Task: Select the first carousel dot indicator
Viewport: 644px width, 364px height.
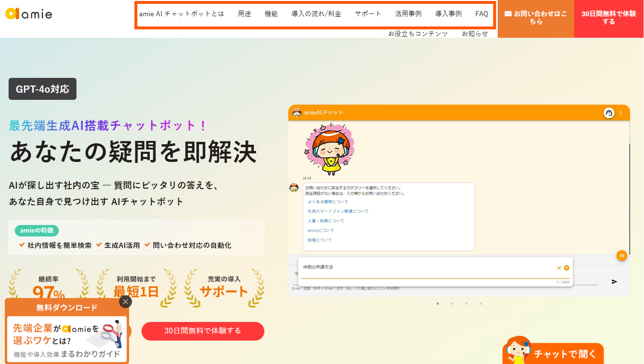Action: pyautogui.click(x=437, y=303)
